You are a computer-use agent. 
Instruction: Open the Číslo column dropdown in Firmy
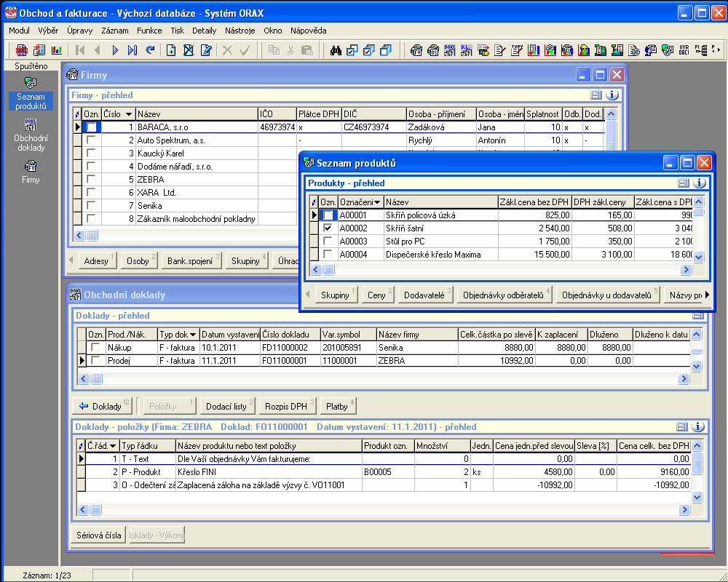[x=129, y=114]
